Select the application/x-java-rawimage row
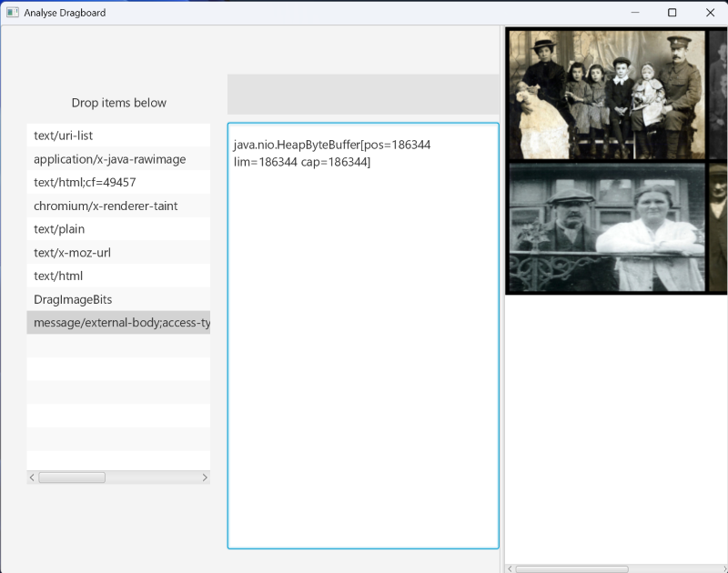The image size is (728, 573). (118, 158)
